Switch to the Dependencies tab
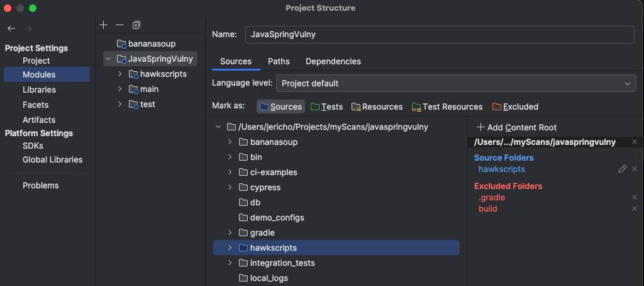 [333, 61]
